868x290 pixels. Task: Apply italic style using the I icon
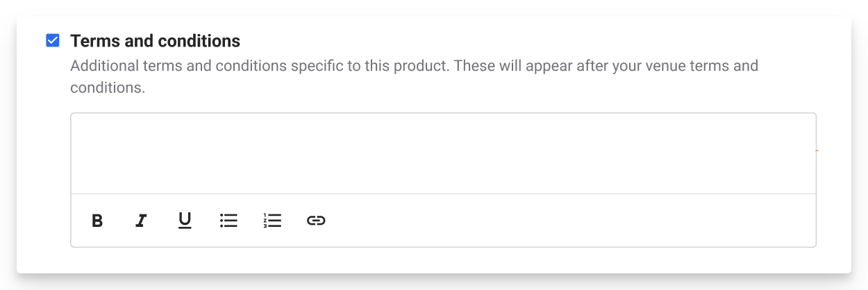pyautogui.click(x=141, y=221)
